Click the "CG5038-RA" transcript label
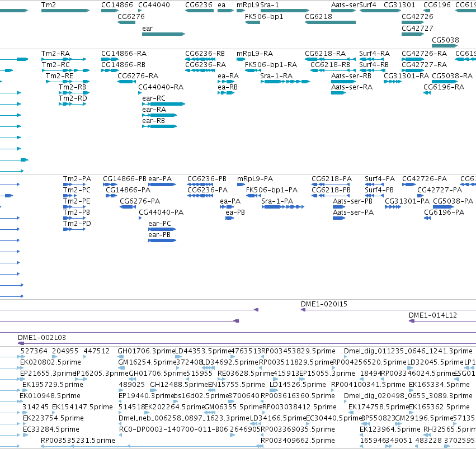The height and width of the screenshot is (449, 476). pos(453,76)
